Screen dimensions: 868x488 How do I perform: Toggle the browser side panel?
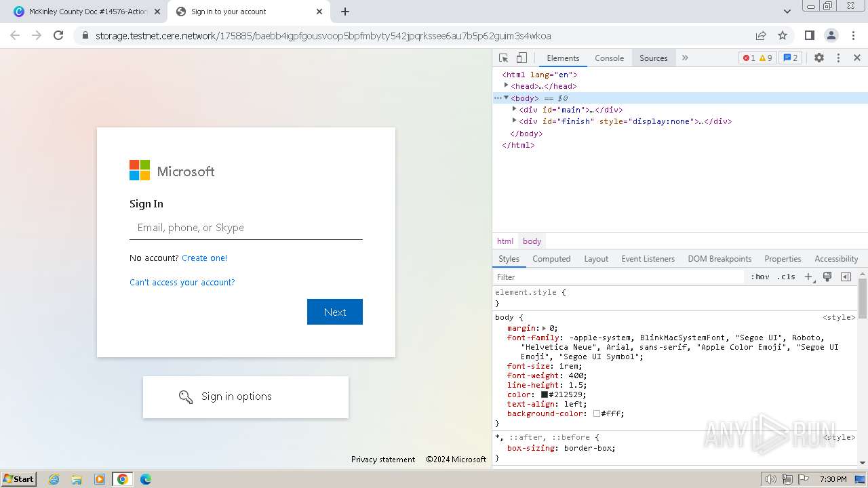tap(809, 35)
